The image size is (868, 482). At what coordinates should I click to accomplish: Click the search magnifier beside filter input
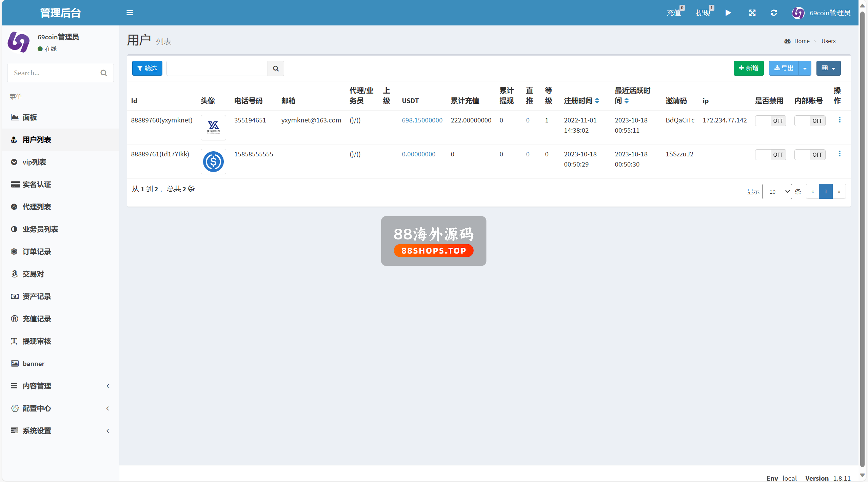pyautogui.click(x=276, y=69)
